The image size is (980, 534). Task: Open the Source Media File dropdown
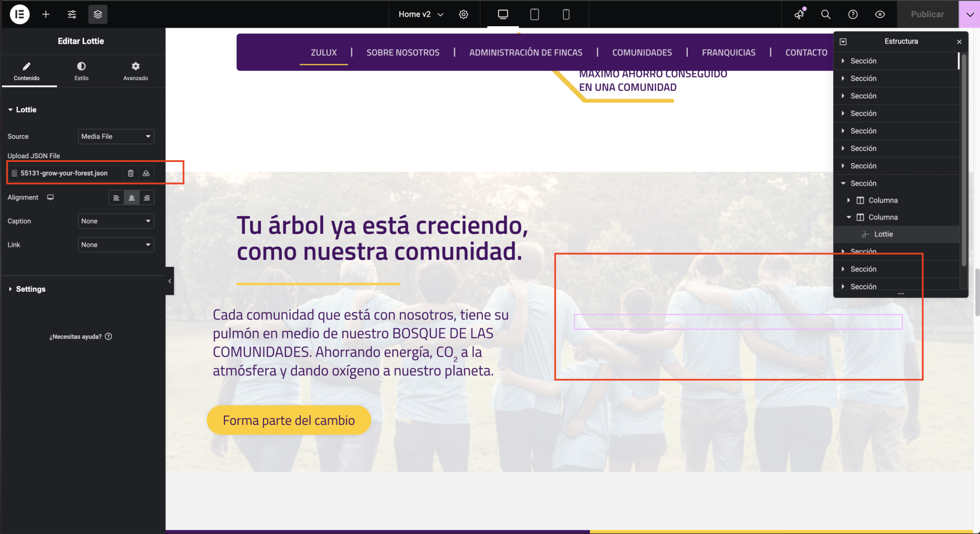pos(116,136)
